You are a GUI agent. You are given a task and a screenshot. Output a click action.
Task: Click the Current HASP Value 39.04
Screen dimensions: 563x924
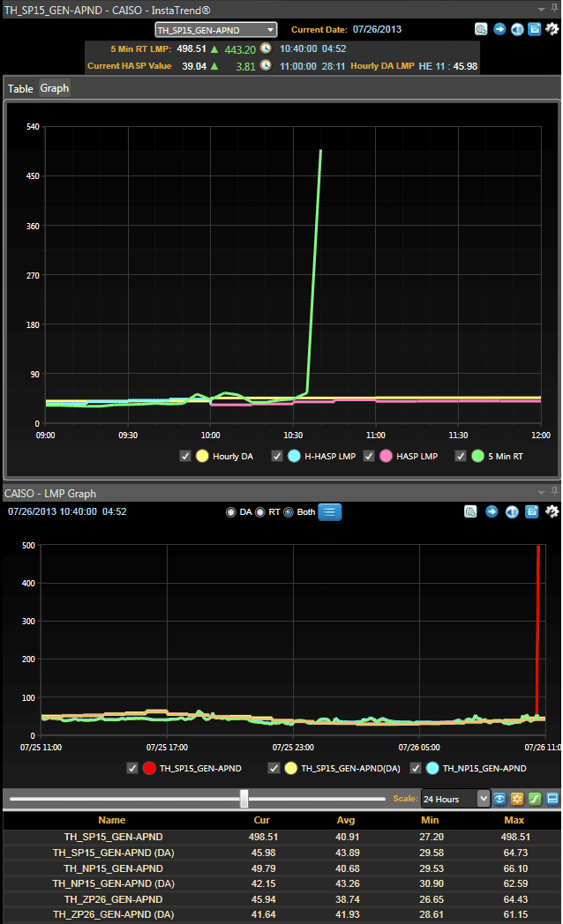(x=194, y=66)
